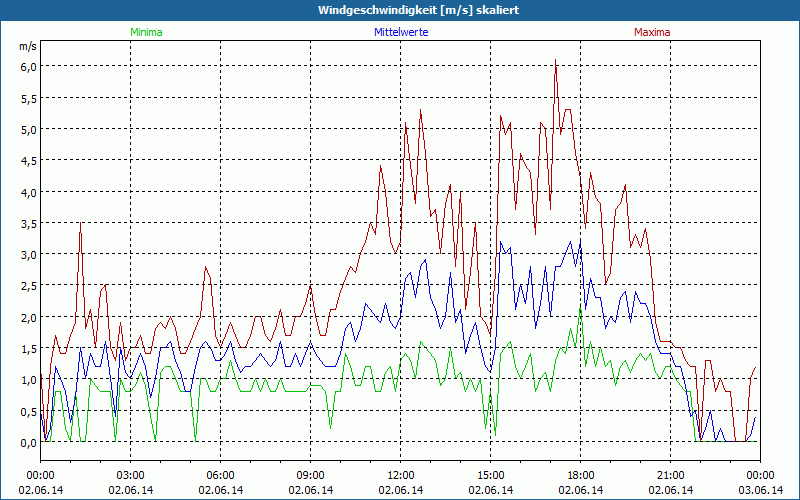The width and height of the screenshot is (800, 500).
Task: Click the 6,0 y-axis value label
Action: (x=28, y=66)
